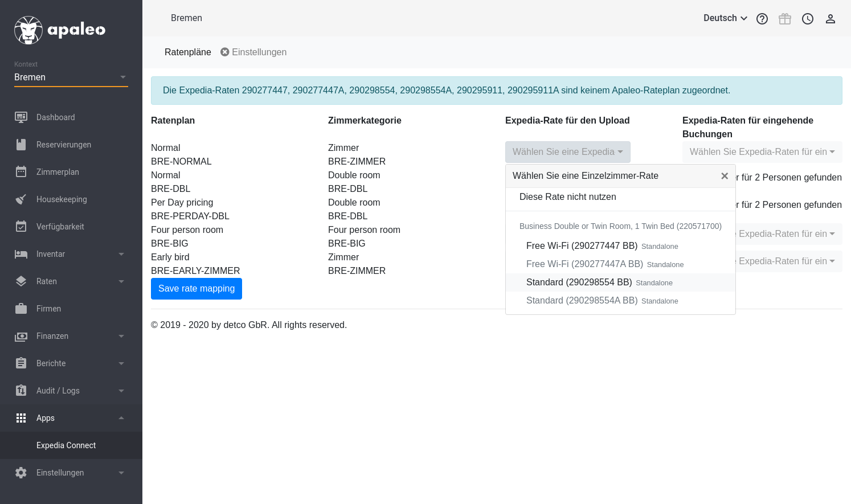Viewport: 851px width, 504px height.
Task: Open the Bremen Kontext selector
Action: pyautogui.click(x=71, y=77)
